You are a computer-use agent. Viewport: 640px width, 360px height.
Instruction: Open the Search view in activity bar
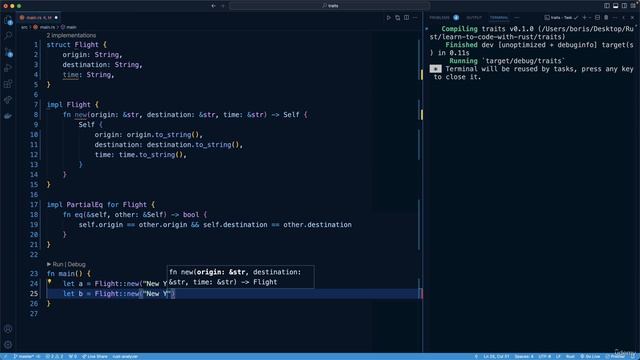(x=8, y=36)
